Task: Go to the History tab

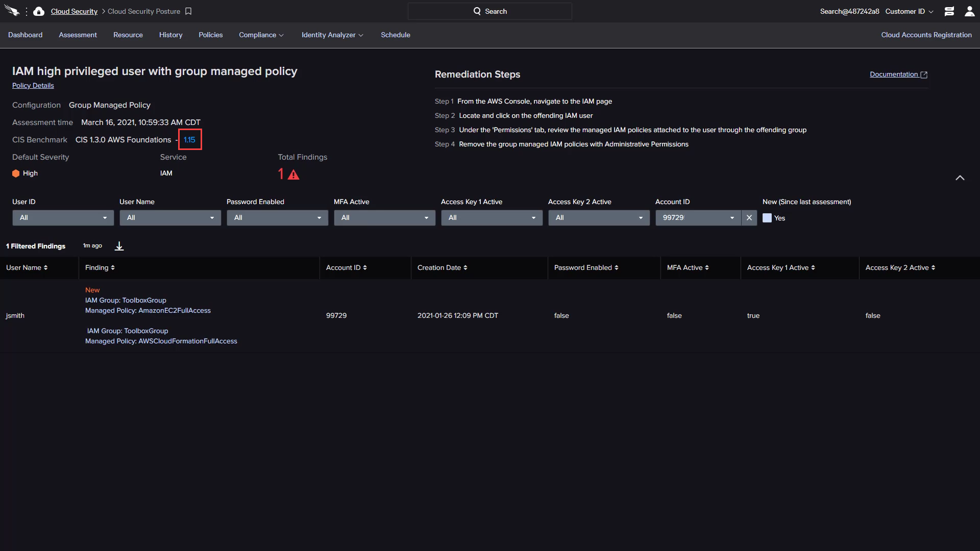Action: click(170, 35)
